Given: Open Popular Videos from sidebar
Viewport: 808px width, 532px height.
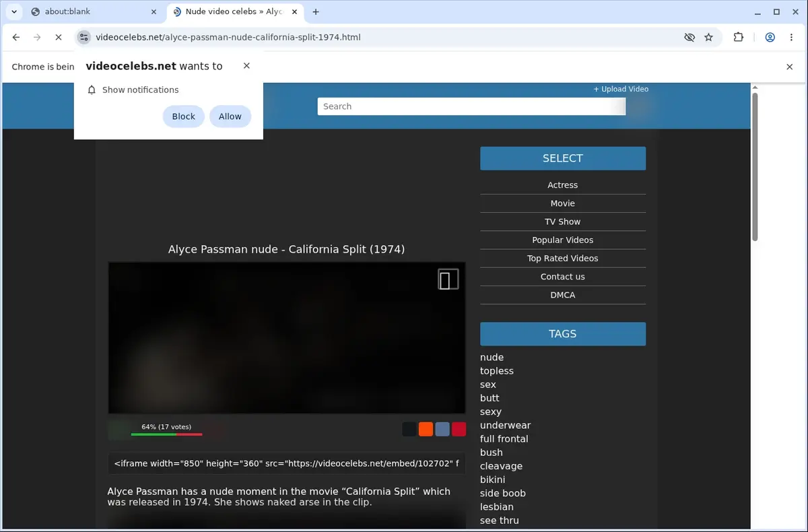Looking at the screenshot, I should pyautogui.click(x=563, y=240).
